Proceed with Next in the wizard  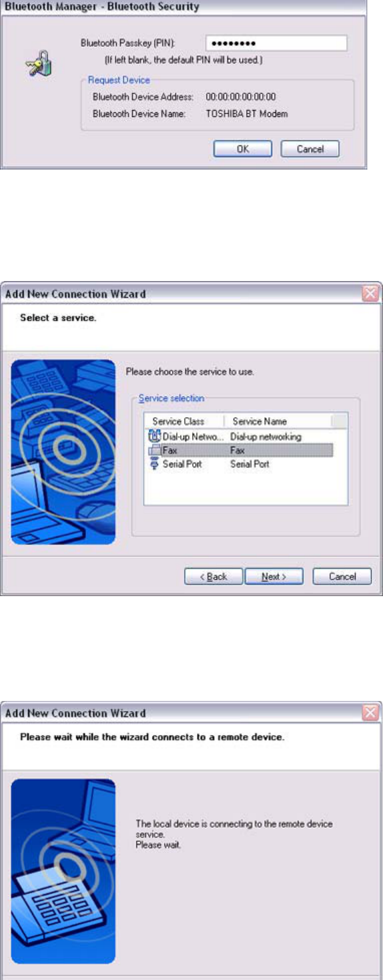click(274, 577)
